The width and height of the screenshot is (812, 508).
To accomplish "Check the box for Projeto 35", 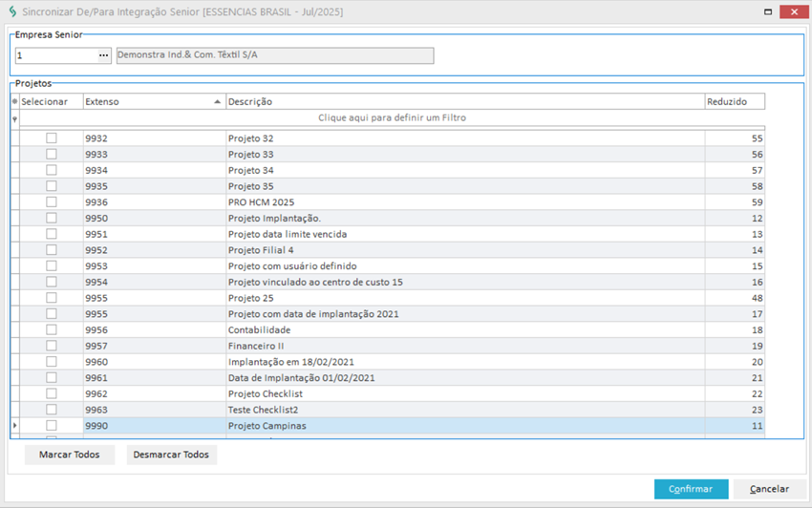I will click(52, 186).
